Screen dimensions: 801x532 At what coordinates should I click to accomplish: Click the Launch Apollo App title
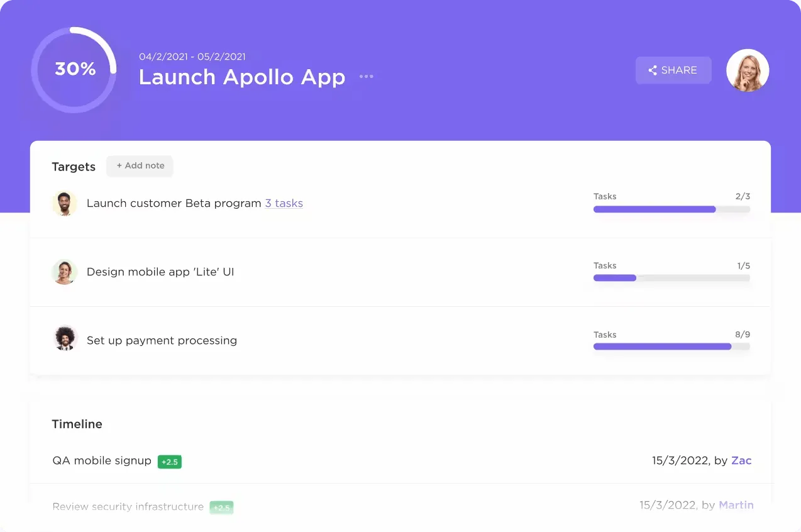[x=242, y=77]
